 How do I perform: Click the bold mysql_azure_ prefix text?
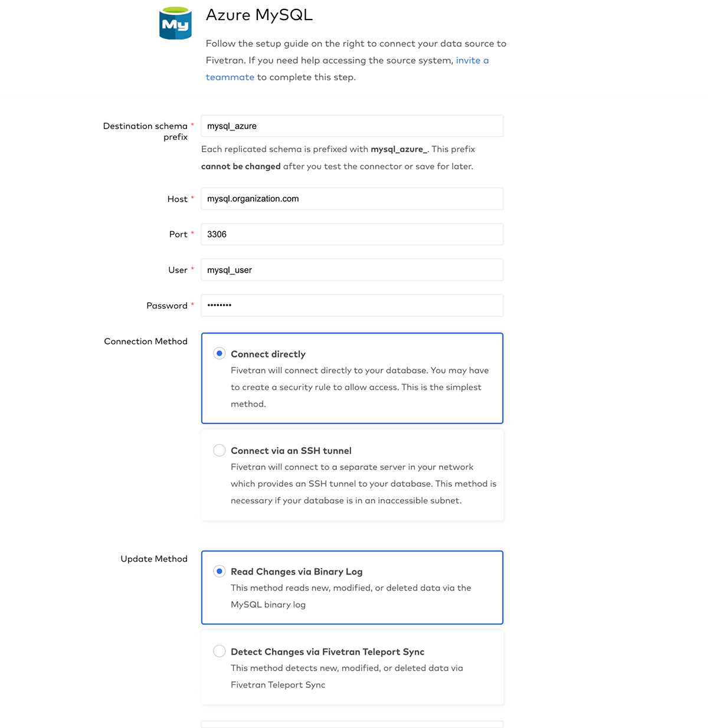399,149
